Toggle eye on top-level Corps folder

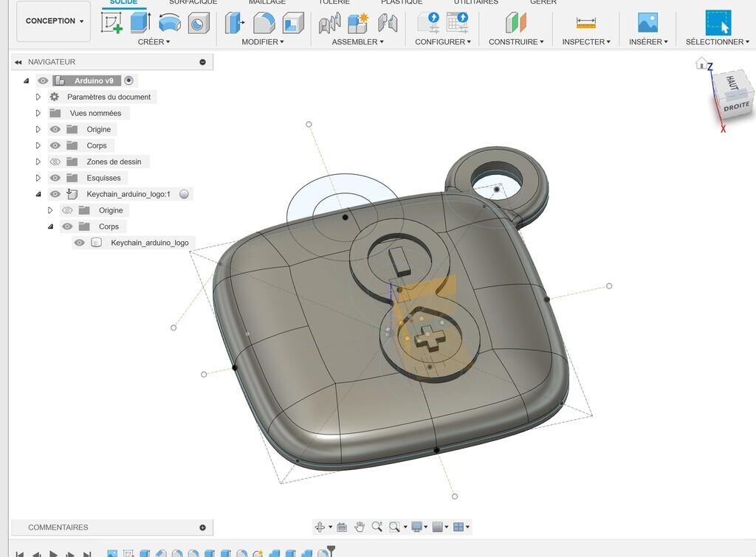pyautogui.click(x=55, y=145)
